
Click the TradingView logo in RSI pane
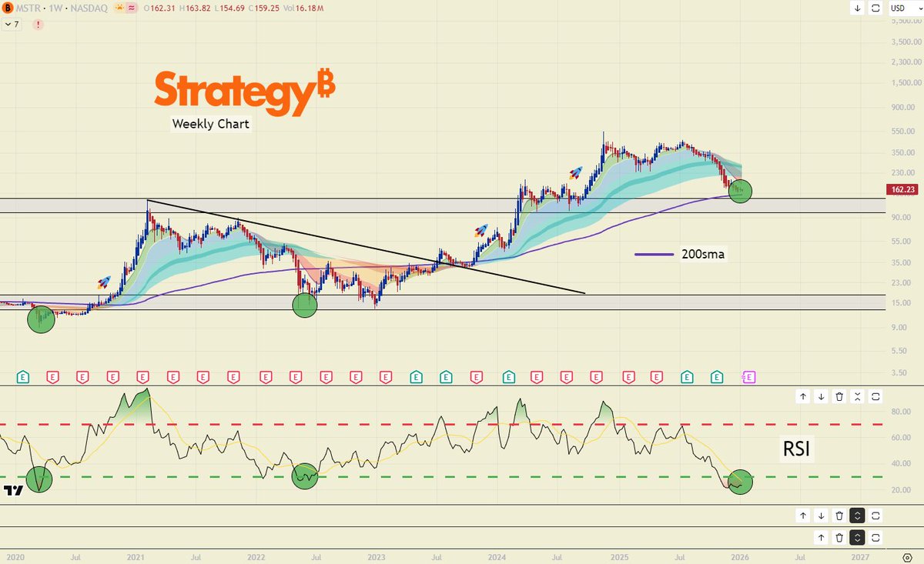click(12, 490)
